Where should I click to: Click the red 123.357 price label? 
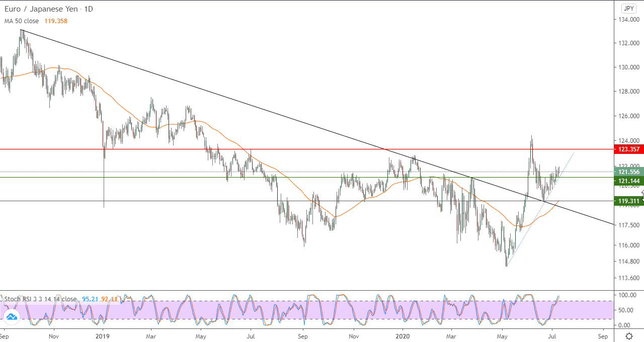point(628,149)
